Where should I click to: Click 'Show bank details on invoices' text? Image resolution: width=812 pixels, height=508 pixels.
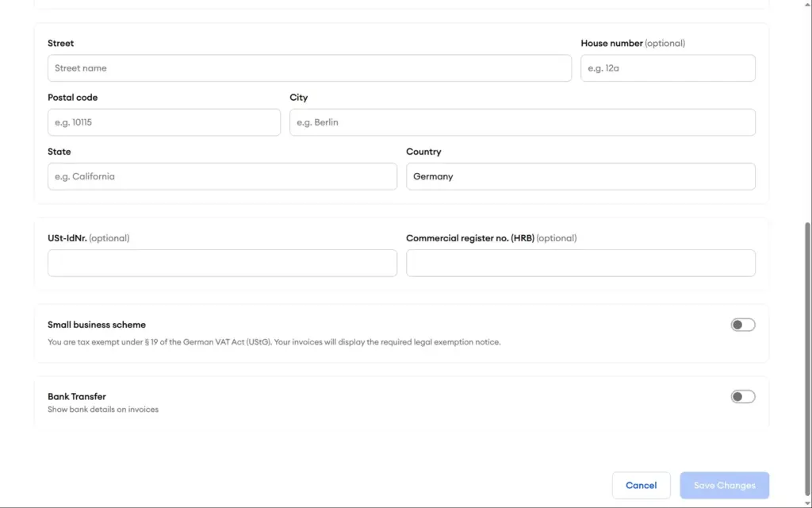coord(103,410)
